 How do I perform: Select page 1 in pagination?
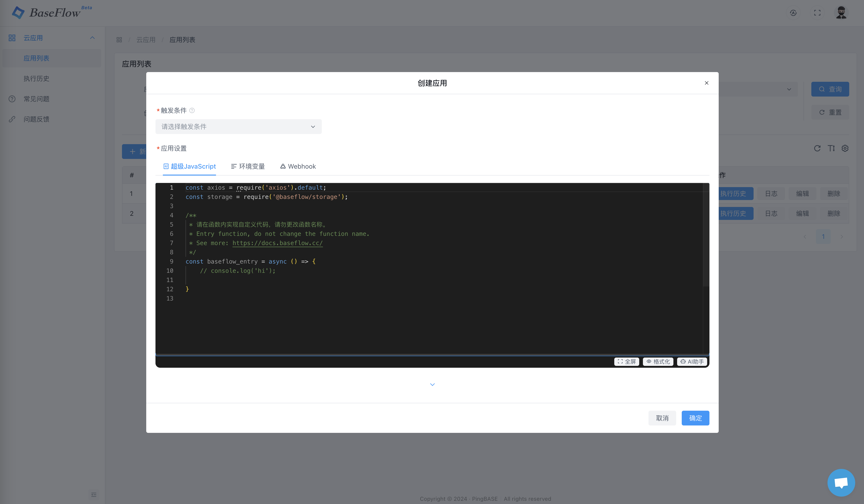pos(823,237)
